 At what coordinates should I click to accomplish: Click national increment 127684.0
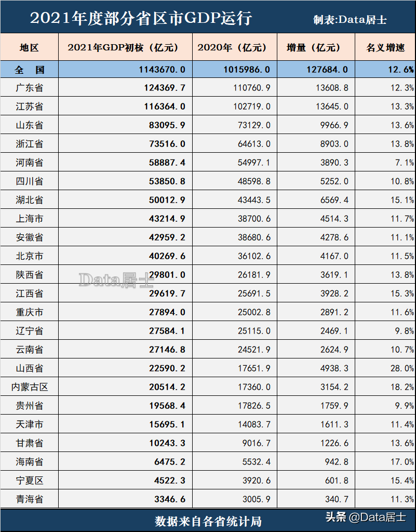click(x=327, y=70)
